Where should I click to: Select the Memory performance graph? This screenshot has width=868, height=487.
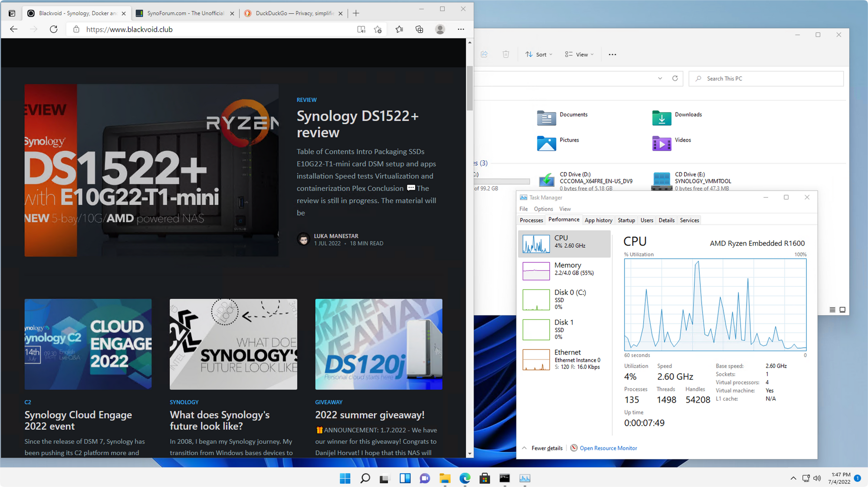point(564,271)
